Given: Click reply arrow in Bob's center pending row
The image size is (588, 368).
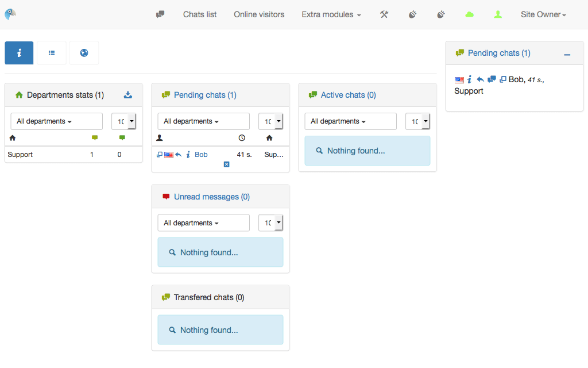Looking at the screenshot, I should coord(179,155).
